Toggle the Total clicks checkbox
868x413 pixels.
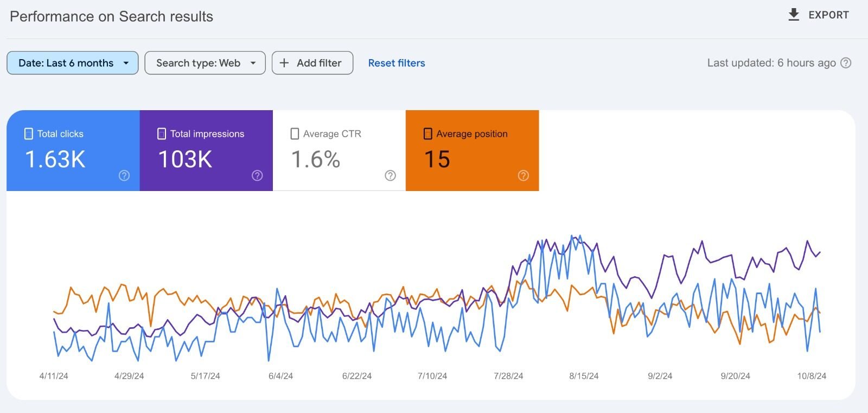pyautogui.click(x=29, y=134)
